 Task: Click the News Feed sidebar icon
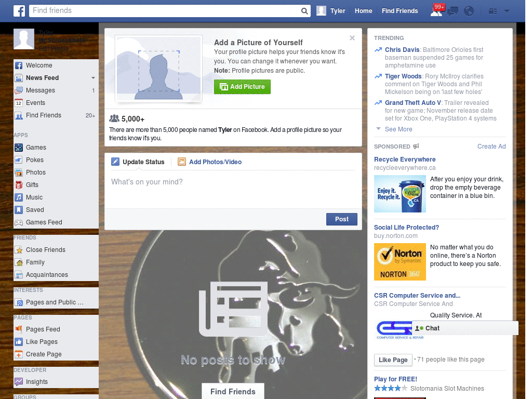click(19, 78)
